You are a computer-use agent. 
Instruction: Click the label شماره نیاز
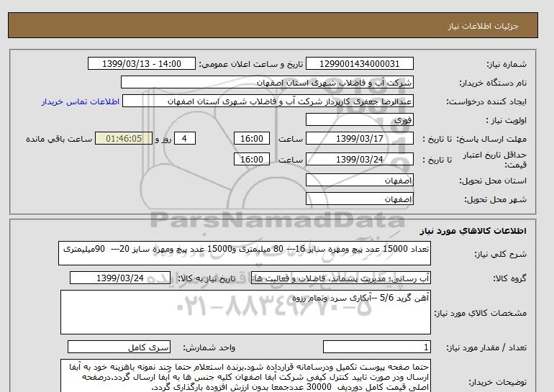[507, 64]
